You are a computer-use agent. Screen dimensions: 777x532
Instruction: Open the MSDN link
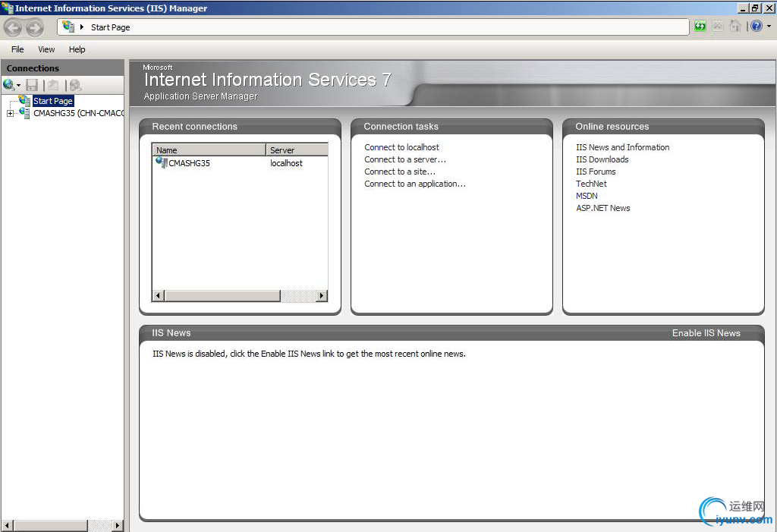[587, 196]
